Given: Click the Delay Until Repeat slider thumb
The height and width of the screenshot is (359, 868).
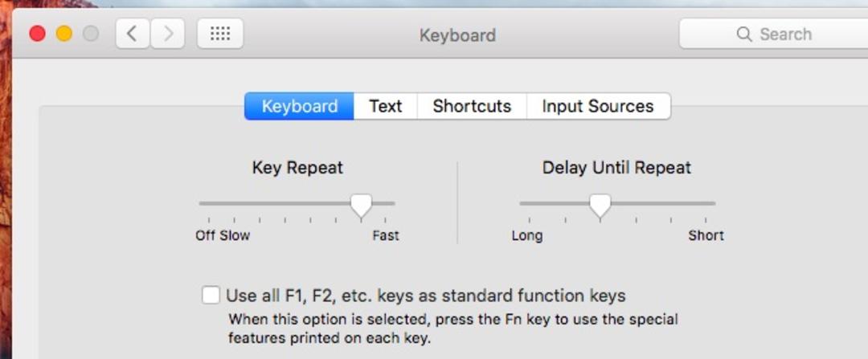Looking at the screenshot, I should (600, 206).
